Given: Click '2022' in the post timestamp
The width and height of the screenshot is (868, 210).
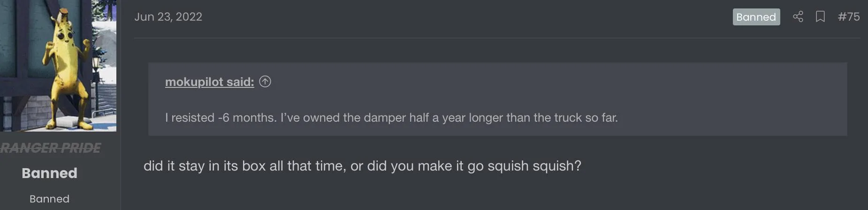Looking at the screenshot, I should click(x=189, y=17).
